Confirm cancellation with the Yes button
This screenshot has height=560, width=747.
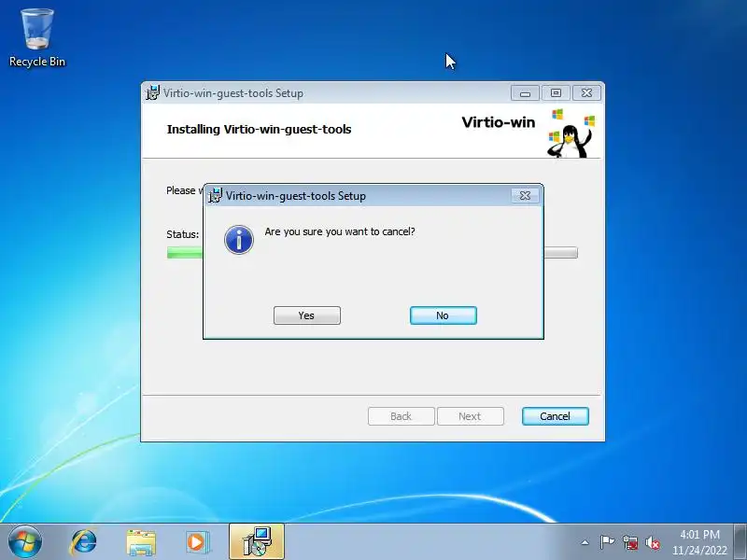point(307,315)
